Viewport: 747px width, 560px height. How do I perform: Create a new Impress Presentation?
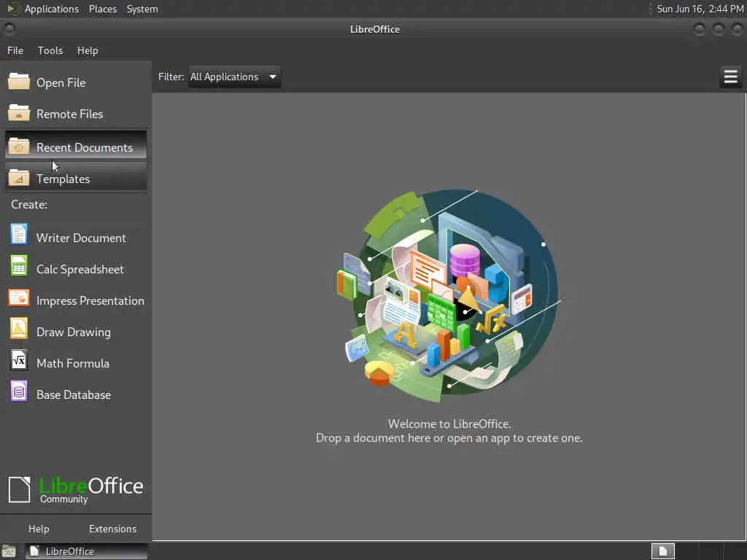click(76, 300)
